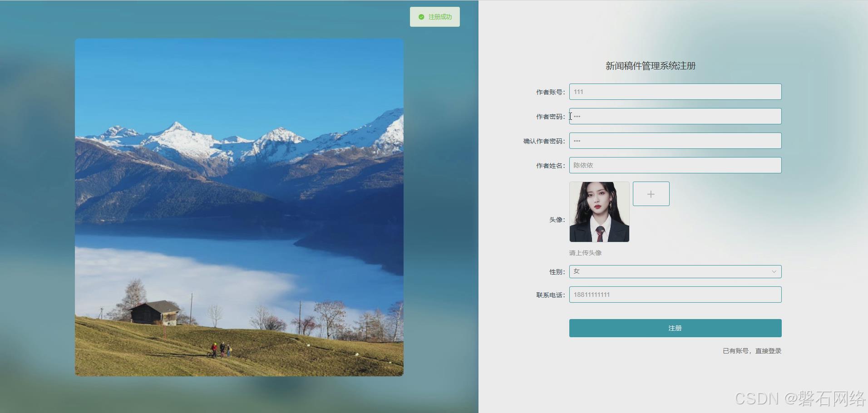This screenshot has height=413, width=868.
Task: Click the uploaded avatar thumbnail
Action: point(599,212)
